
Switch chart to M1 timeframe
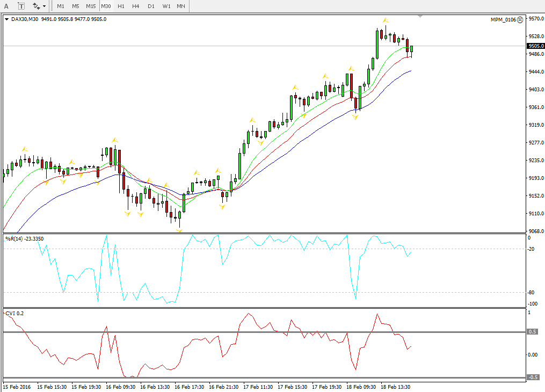pyautogui.click(x=61, y=6)
